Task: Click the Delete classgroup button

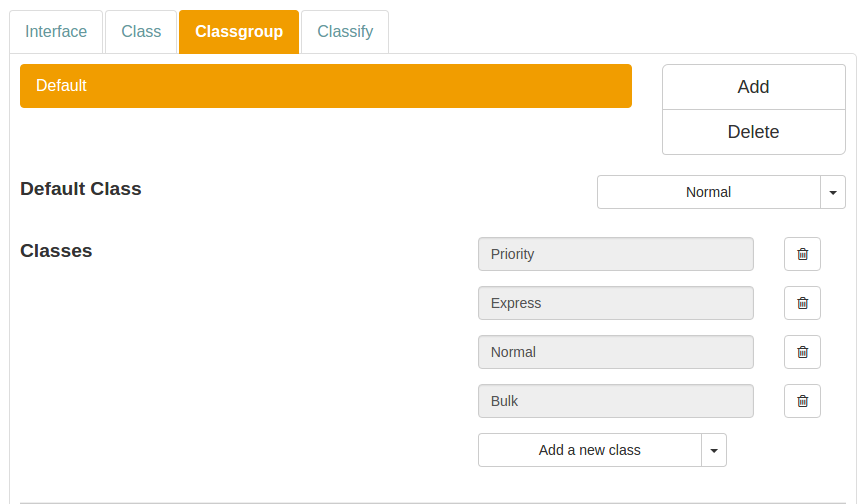Action: [x=753, y=132]
